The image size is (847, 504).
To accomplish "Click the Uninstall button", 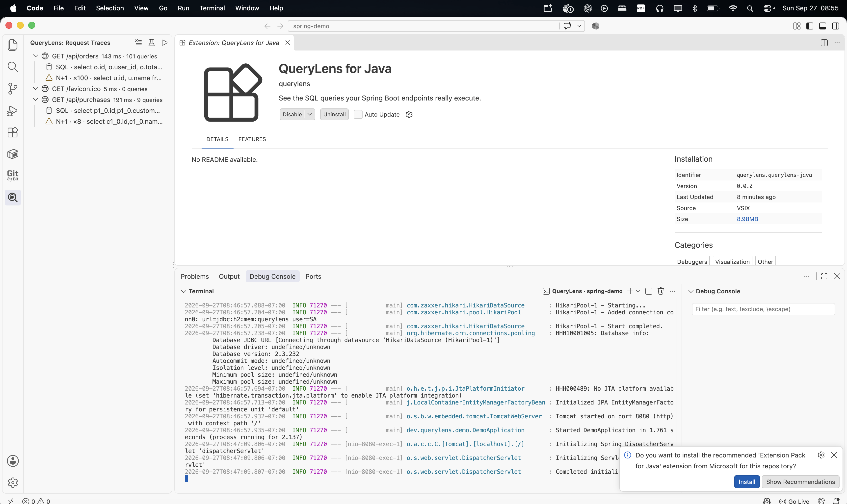I will pos(334,114).
